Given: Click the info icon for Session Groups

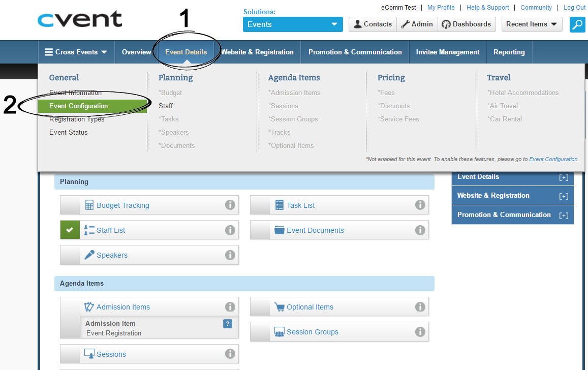Looking at the screenshot, I should pos(420,332).
